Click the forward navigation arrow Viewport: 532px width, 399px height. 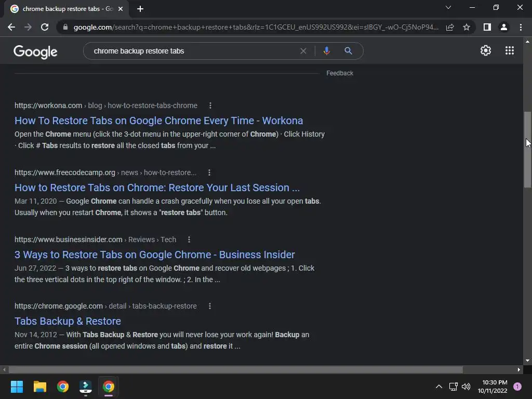pyautogui.click(x=28, y=27)
